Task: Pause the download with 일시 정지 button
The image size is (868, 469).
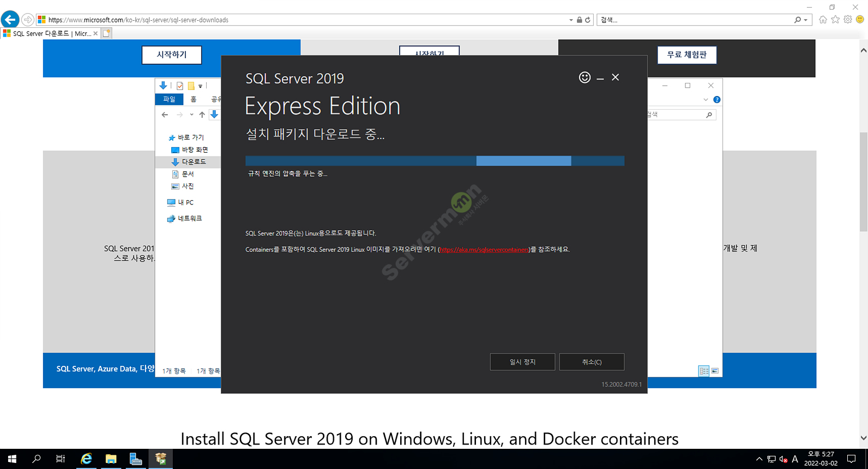Action: pyautogui.click(x=522, y=362)
